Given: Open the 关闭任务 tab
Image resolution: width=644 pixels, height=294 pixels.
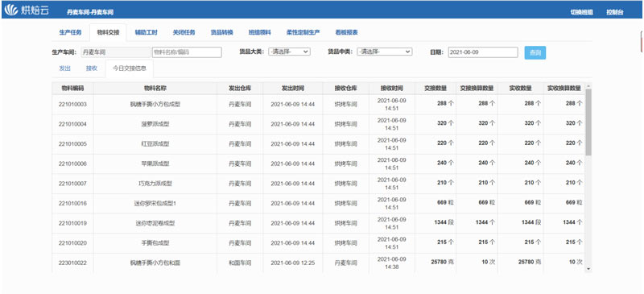Looking at the screenshot, I should tap(184, 32).
